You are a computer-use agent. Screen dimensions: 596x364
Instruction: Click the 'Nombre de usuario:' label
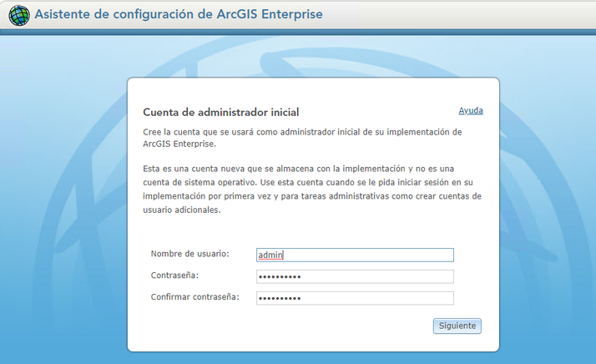click(190, 254)
